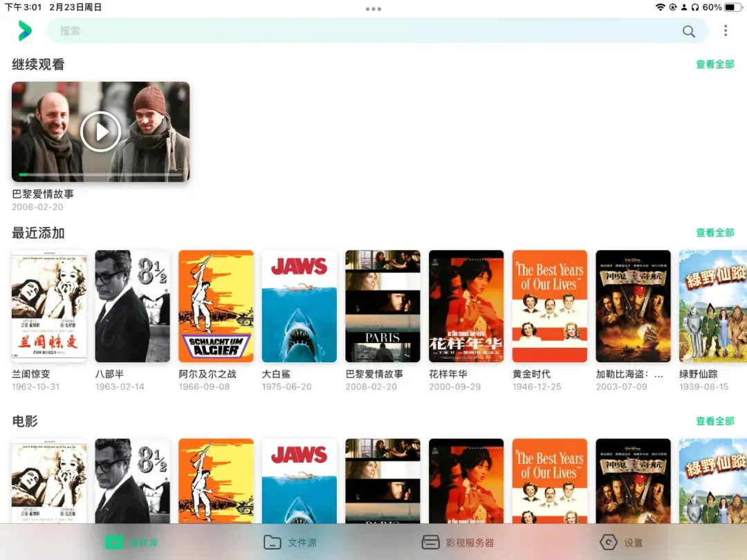This screenshot has height=560, width=747.
Task: Open PARIS poster in 最近添加
Action: click(x=382, y=306)
